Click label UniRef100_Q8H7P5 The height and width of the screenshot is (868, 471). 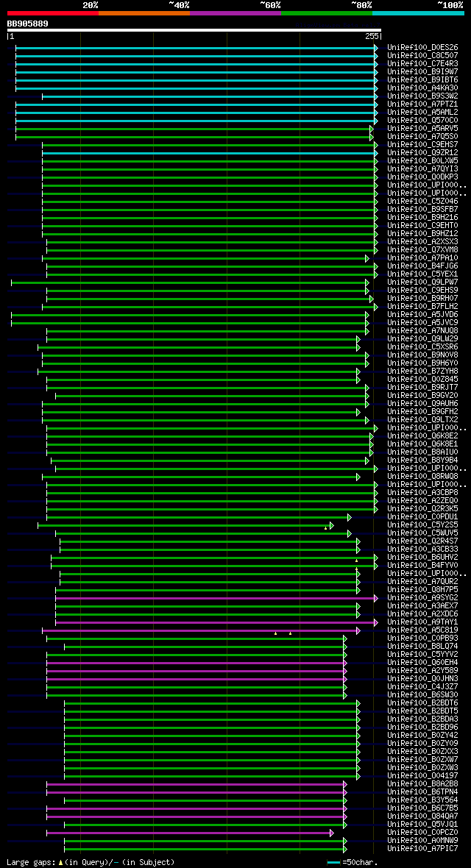(422, 589)
